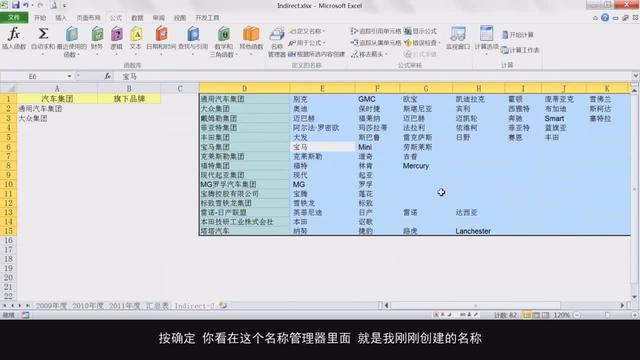Open the quick access toolbar customize arrow
Image resolution: width=640 pixels, height=360 pixels.
(x=64, y=6)
